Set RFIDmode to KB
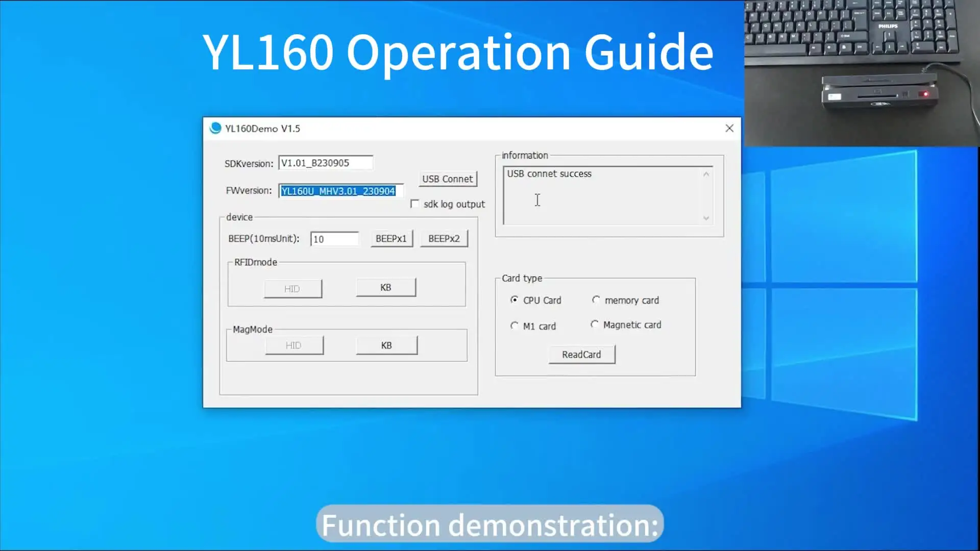980x551 pixels. 386,288
